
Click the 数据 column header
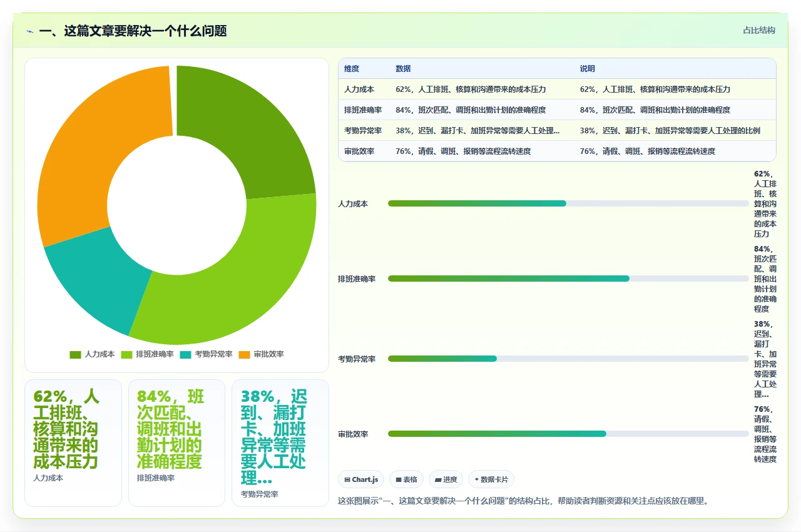[x=403, y=69]
